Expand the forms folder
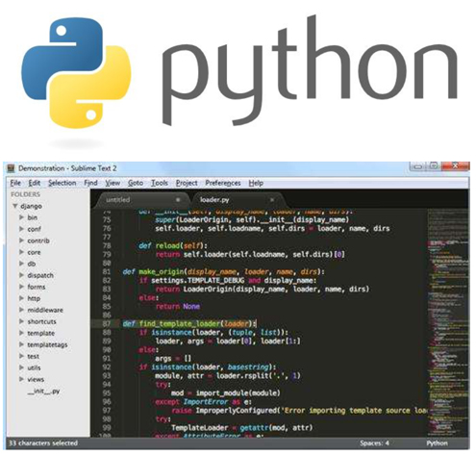 click(21, 287)
